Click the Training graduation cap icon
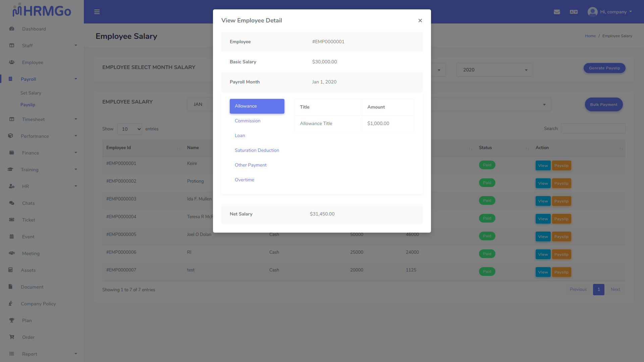 [10, 170]
